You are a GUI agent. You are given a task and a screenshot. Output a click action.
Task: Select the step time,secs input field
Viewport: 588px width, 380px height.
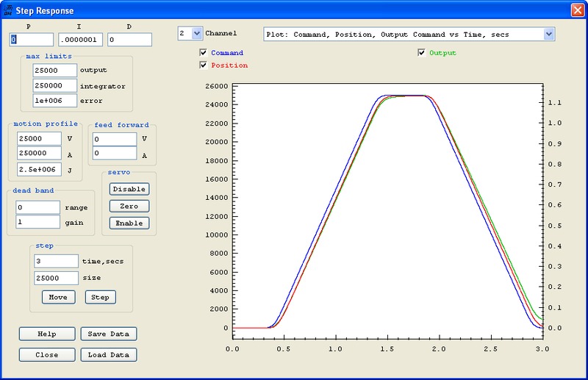[56, 261]
